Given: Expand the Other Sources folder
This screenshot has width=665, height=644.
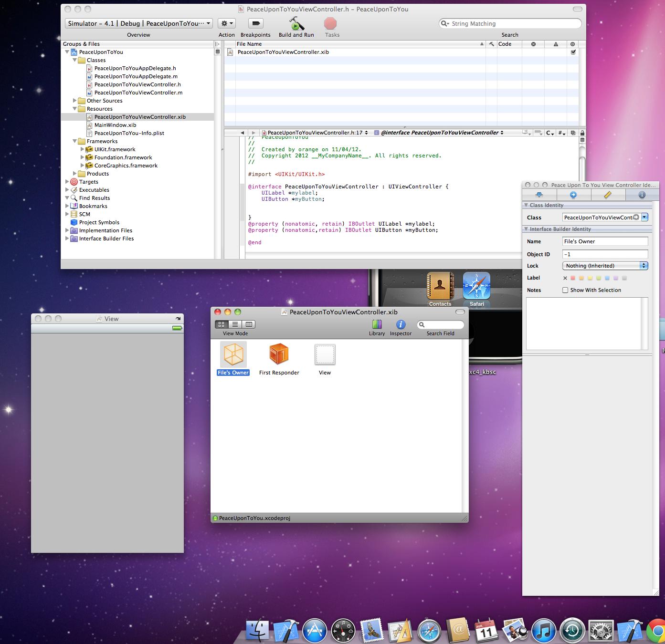Looking at the screenshot, I should (75, 101).
